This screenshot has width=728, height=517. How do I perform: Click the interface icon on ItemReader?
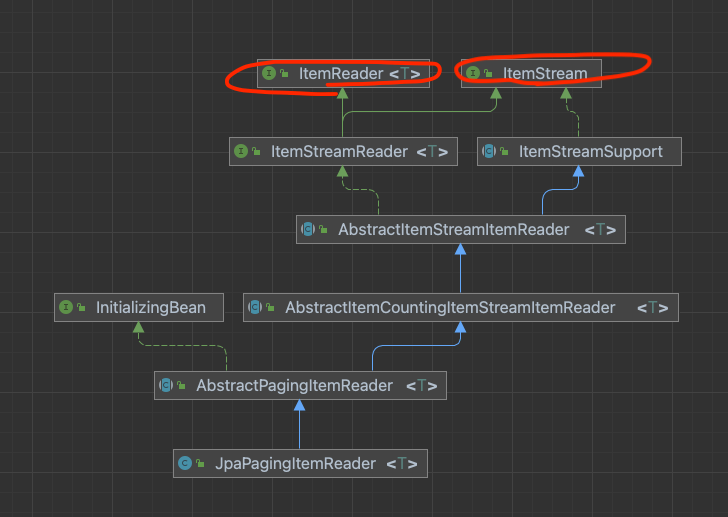[x=269, y=73]
